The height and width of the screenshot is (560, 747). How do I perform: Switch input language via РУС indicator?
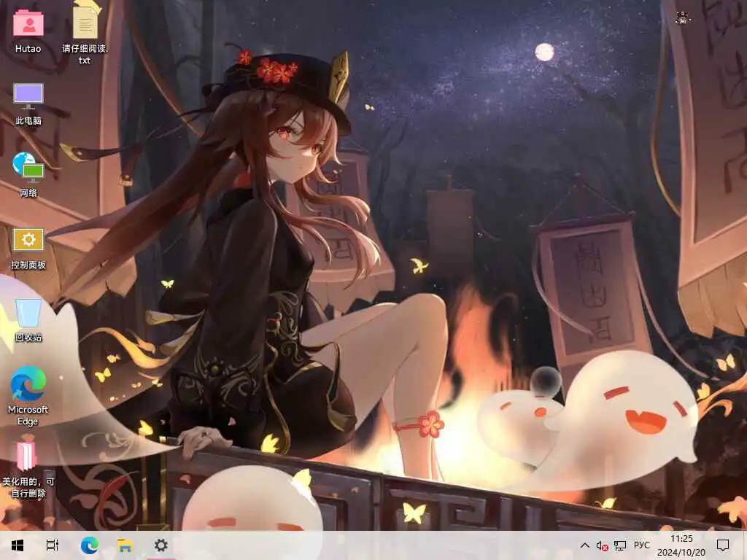(642, 545)
